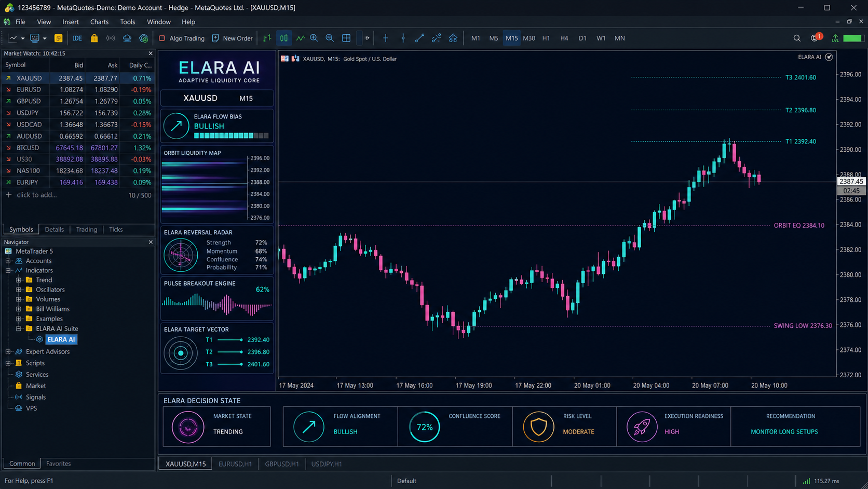Select the BTCUSD row in Market Watch
Image resolution: width=868 pixels, height=489 pixels.
pyautogui.click(x=78, y=148)
